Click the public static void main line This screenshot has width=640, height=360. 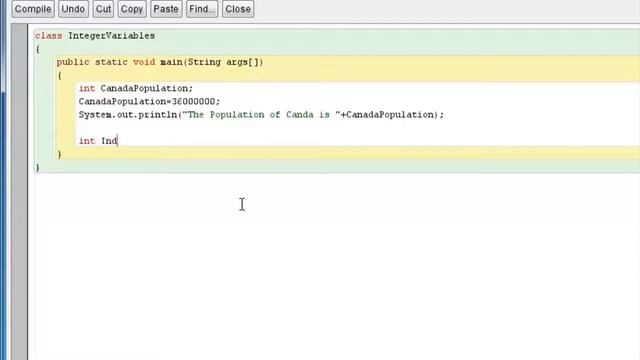(160, 62)
